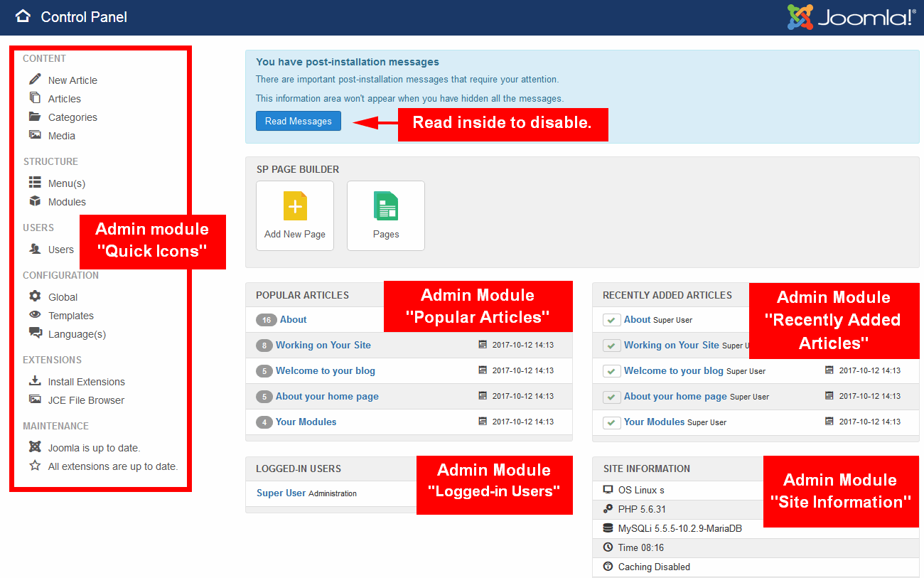The image size is (924, 578).
Task: Click the Add New Page tile
Action: point(295,215)
